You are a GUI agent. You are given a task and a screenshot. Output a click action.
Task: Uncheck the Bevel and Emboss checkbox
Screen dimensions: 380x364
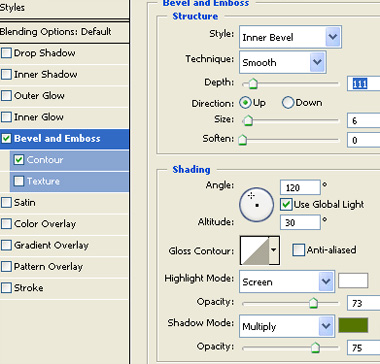[6, 138]
